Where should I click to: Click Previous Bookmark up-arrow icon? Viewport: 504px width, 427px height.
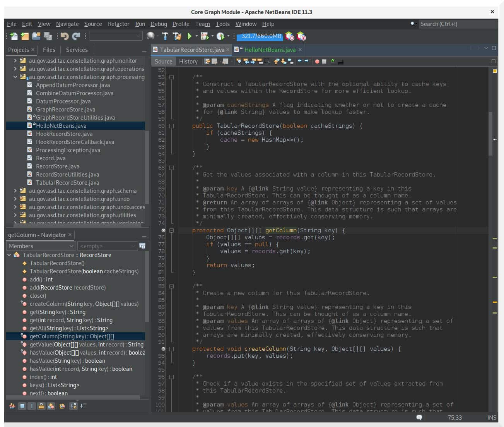coord(276,61)
